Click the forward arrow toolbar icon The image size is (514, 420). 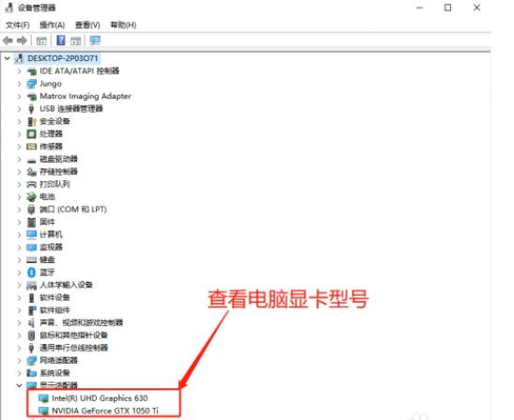pos(22,40)
